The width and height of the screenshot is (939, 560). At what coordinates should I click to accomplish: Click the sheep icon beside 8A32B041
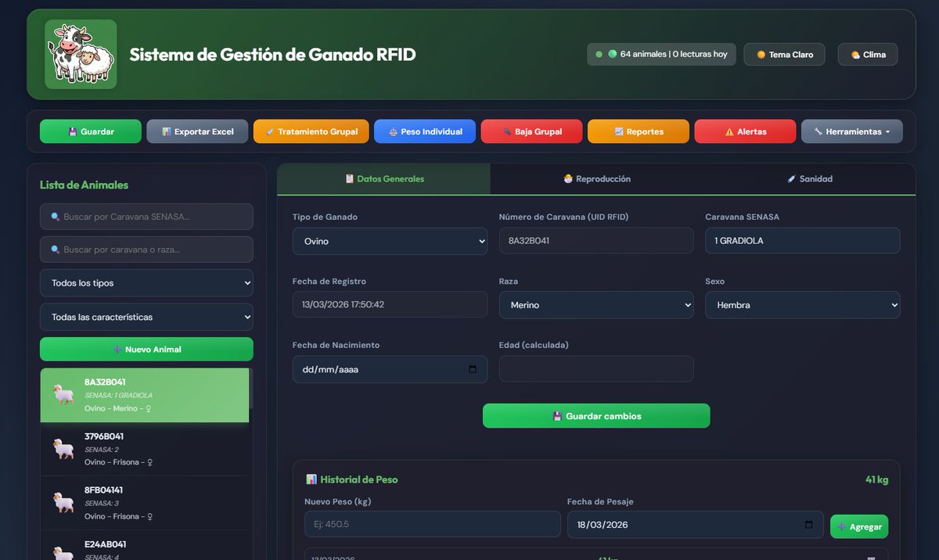click(x=63, y=395)
